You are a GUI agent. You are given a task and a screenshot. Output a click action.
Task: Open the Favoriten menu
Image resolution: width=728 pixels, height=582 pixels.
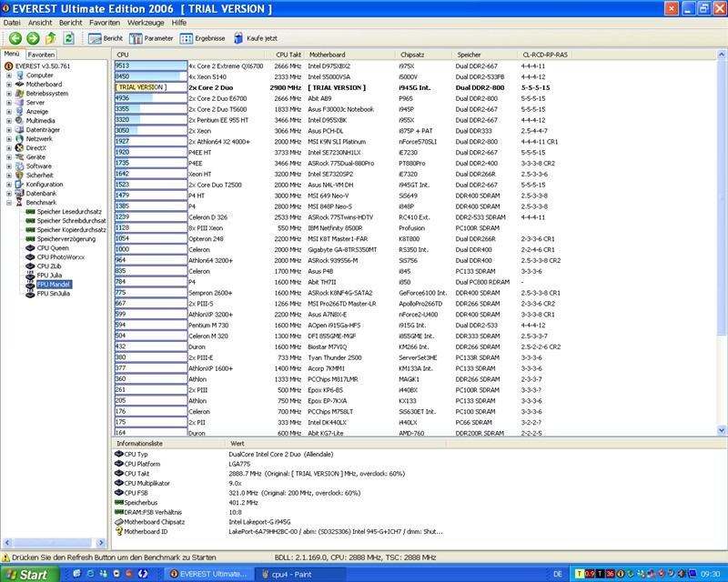click(105, 22)
